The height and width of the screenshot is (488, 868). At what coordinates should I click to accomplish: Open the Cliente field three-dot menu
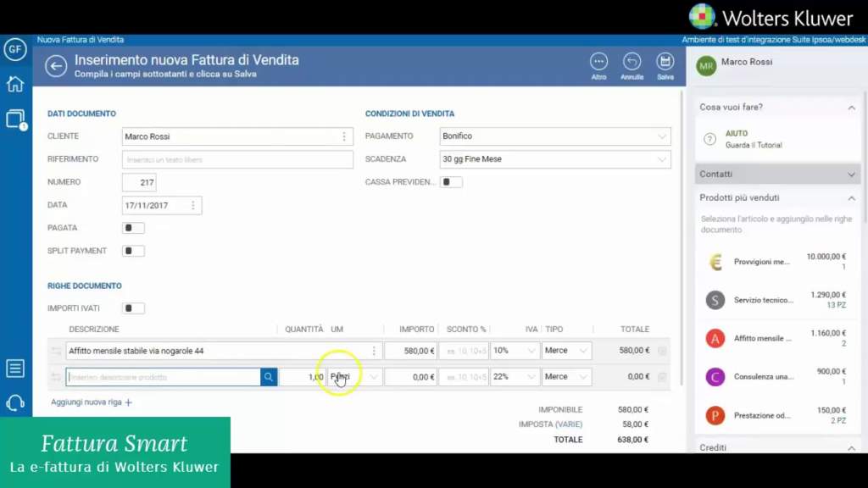tap(344, 136)
